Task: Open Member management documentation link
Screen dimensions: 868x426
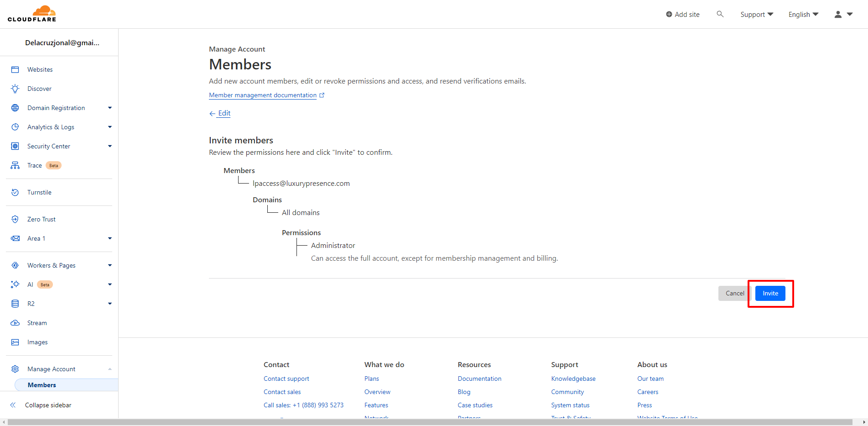Action: 263,95
